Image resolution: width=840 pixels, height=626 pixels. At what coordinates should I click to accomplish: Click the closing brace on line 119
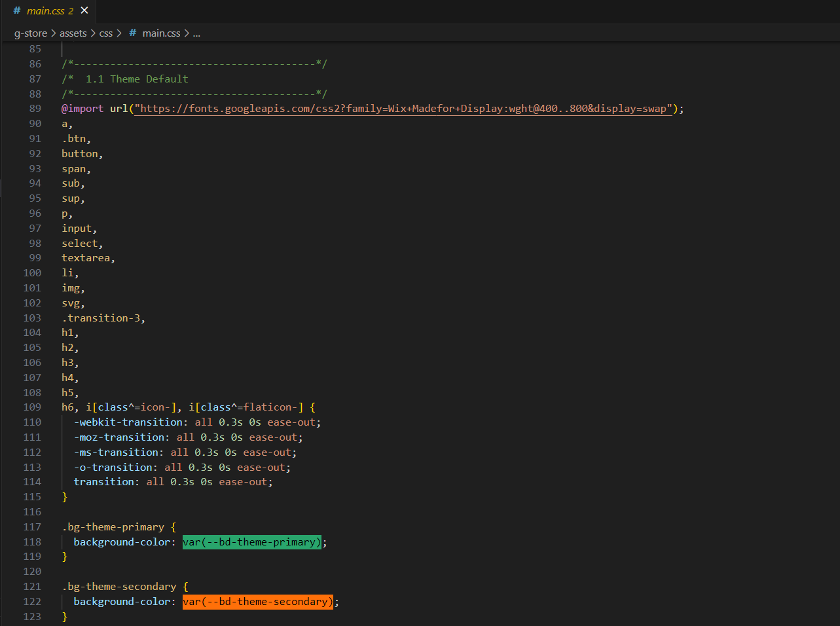click(65, 557)
